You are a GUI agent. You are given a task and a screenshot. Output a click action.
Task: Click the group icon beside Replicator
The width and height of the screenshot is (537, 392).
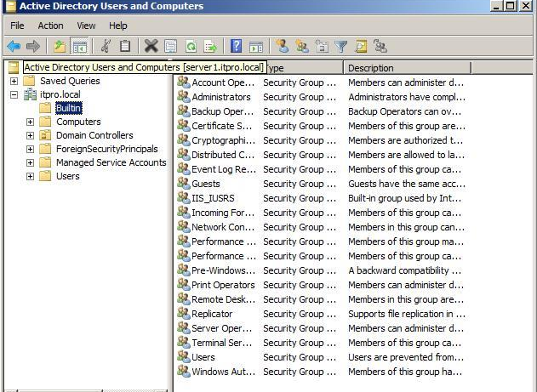coord(184,313)
